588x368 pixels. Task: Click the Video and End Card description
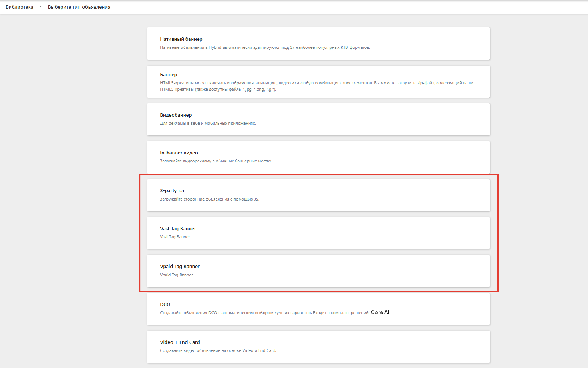tap(218, 351)
